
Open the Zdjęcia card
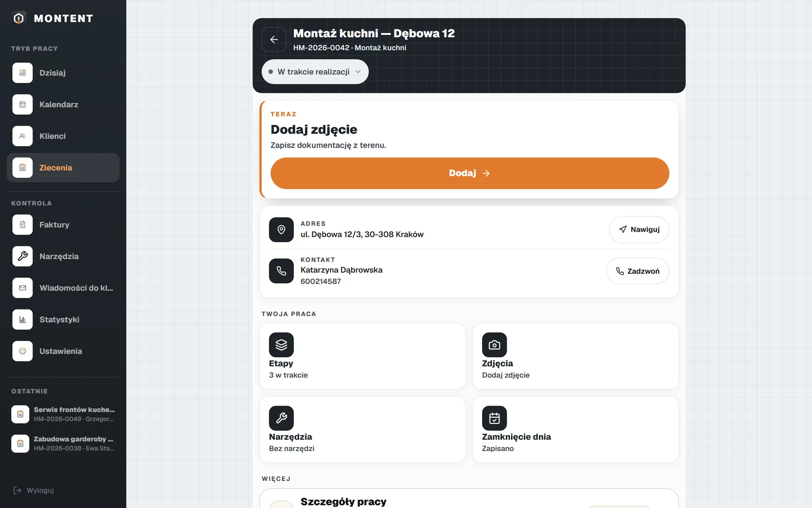click(x=576, y=356)
